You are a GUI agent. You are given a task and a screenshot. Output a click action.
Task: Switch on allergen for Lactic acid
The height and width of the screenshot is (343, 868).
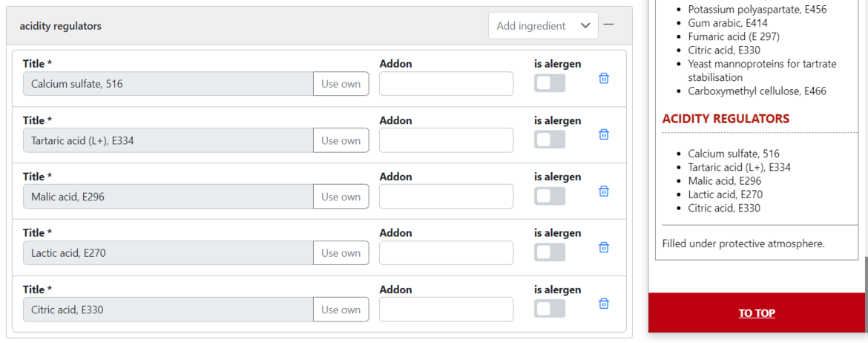[x=550, y=252]
